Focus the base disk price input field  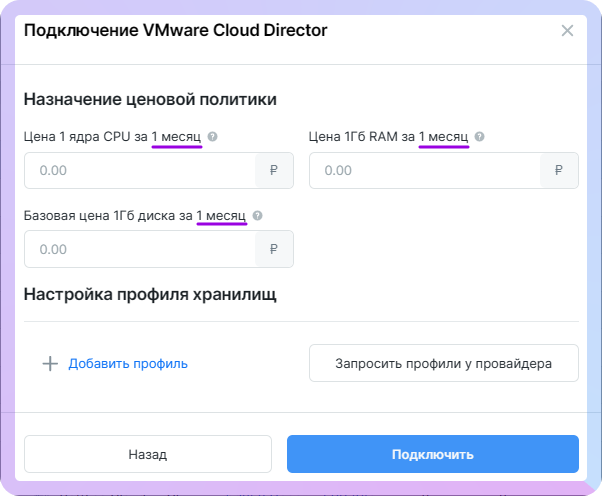140,249
